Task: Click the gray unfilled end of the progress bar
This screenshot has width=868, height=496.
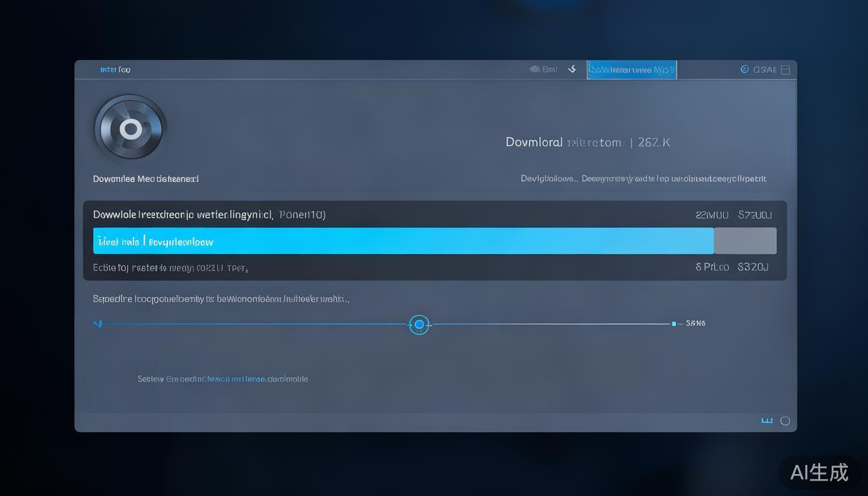Action: point(745,241)
